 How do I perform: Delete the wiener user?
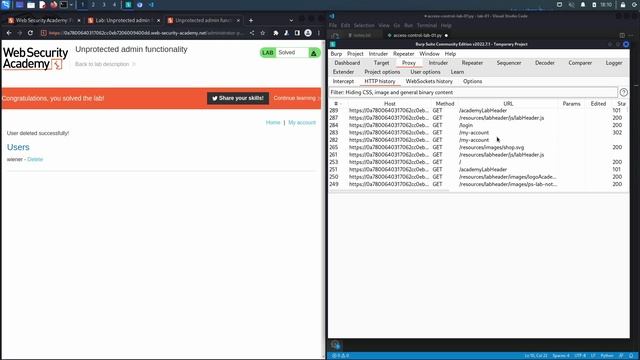point(35,159)
